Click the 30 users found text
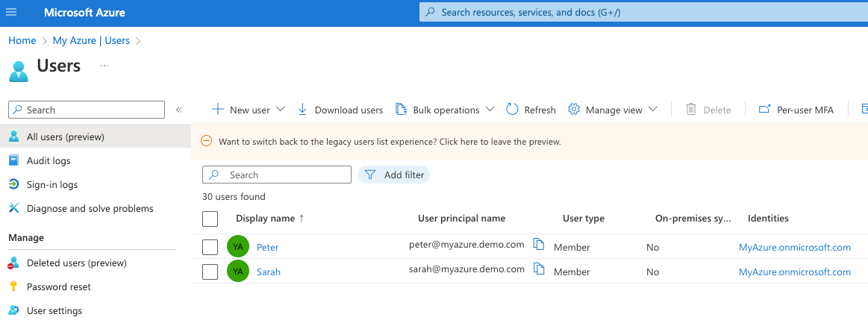The image size is (868, 323). tap(234, 196)
